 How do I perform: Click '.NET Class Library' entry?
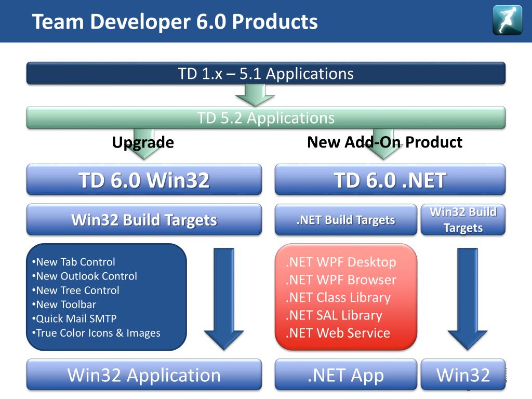[338, 298]
